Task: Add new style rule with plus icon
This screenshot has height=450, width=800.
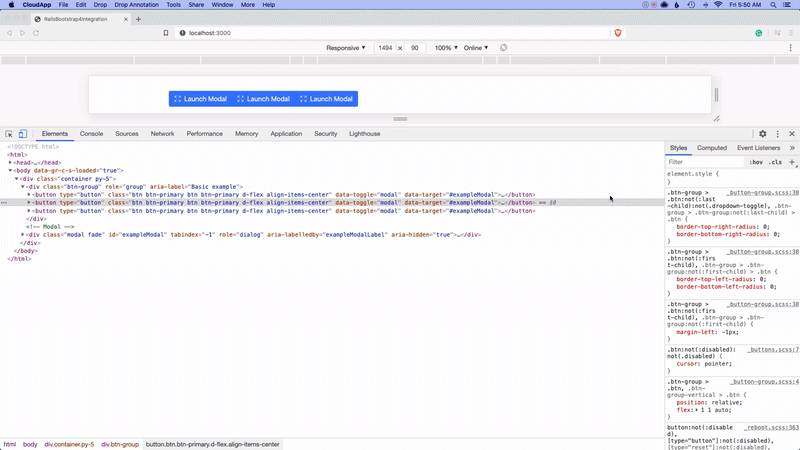Action: coord(792,161)
